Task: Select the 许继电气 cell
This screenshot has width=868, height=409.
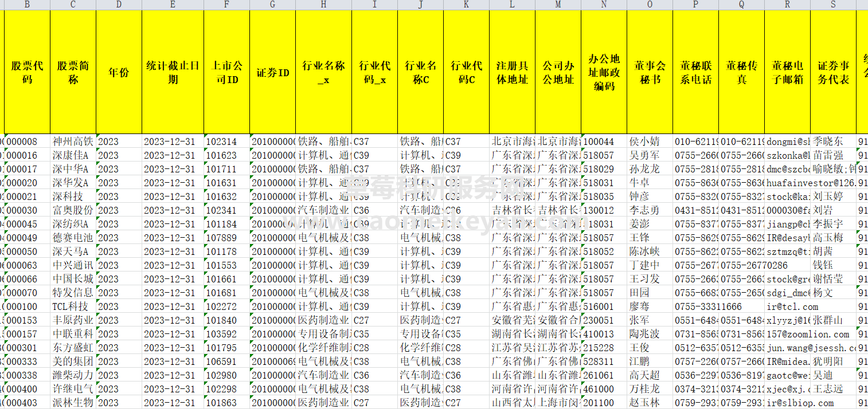Action: pos(73,389)
